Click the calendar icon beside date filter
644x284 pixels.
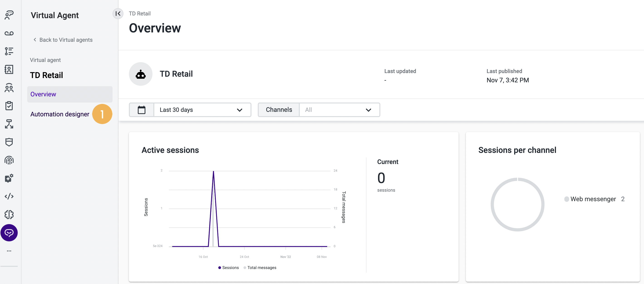coord(142,110)
